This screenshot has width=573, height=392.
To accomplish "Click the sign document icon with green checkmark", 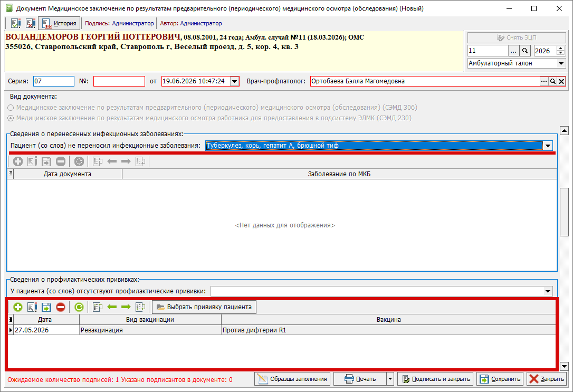I will click(16, 23).
